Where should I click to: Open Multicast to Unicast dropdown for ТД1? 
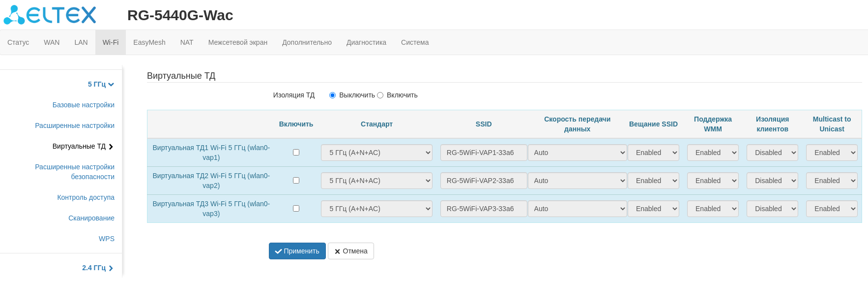[x=832, y=153]
